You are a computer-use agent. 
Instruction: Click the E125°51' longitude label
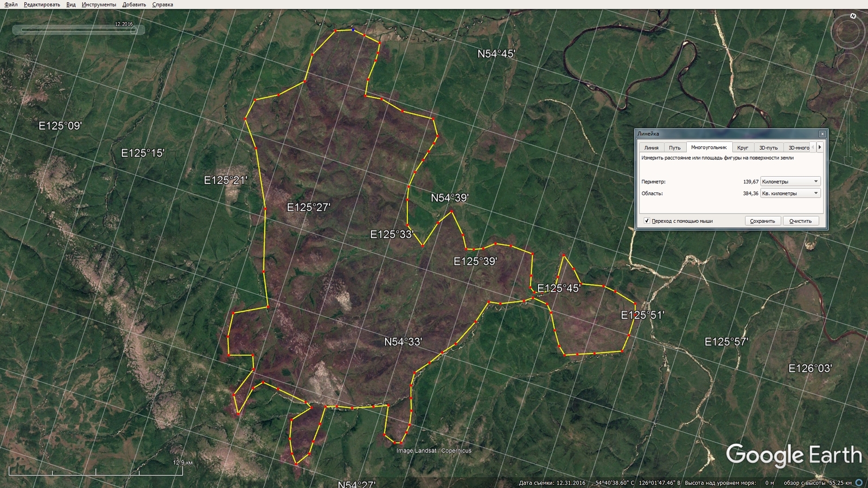tap(642, 314)
